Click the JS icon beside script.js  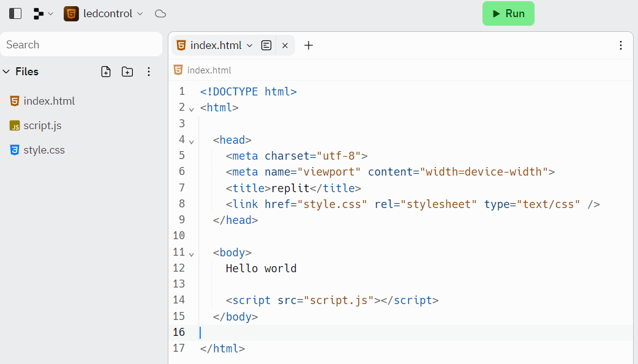[15, 125]
